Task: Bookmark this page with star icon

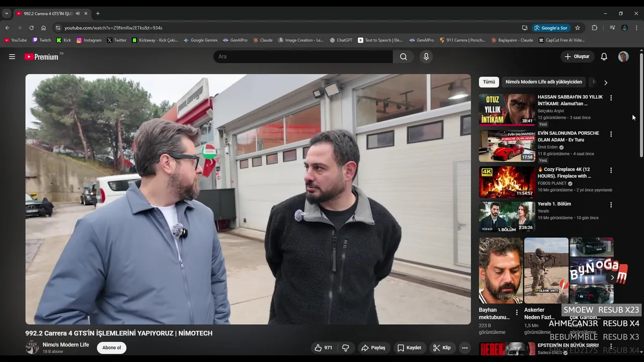Action: pyautogui.click(x=578, y=28)
